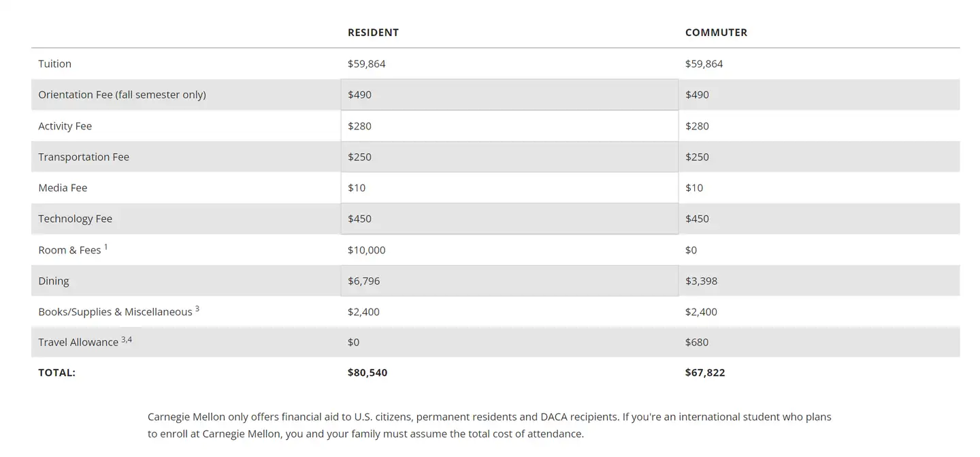This screenshot has height=457, width=980.
Task: Click the Orientation Fee row label
Action: point(122,95)
